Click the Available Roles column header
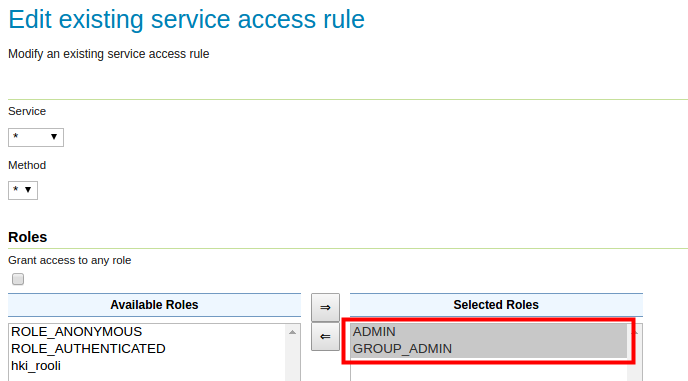The height and width of the screenshot is (381, 688). (154, 305)
